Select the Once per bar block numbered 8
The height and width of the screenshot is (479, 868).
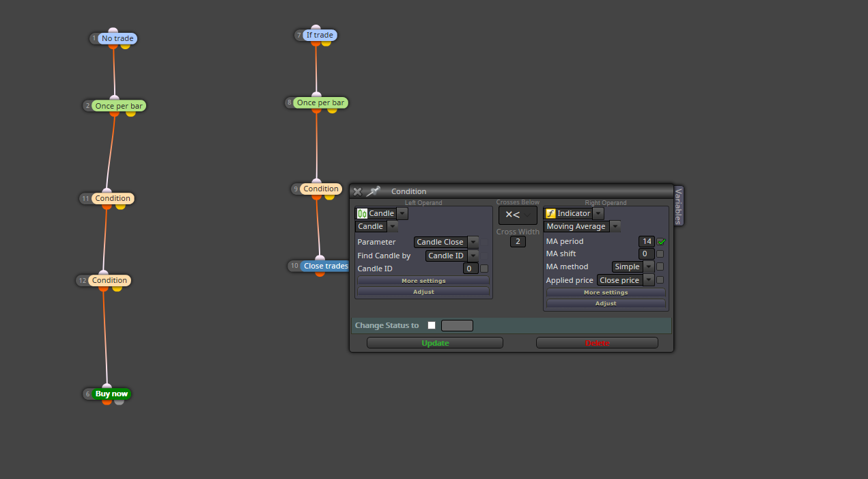pos(320,102)
